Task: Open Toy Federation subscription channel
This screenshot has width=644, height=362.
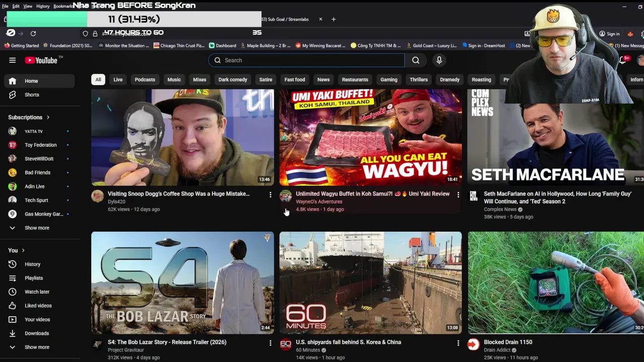Action: click(39, 145)
